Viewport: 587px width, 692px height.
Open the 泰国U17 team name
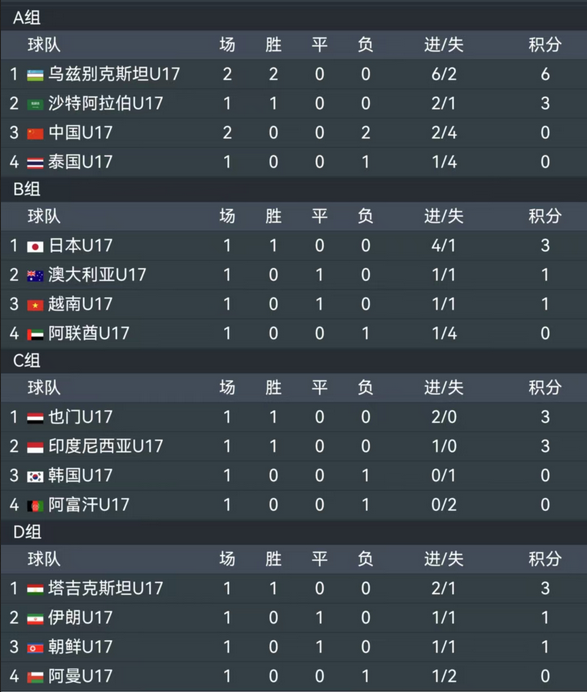click(x=80, y=162)
